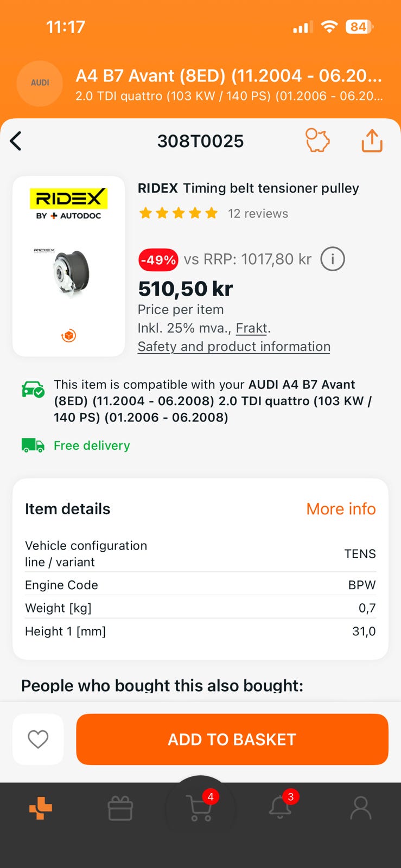Viewport: 401px width, 868px height.
Task: Tap the 360 view icon on image
Action: (x=68, y=336)
